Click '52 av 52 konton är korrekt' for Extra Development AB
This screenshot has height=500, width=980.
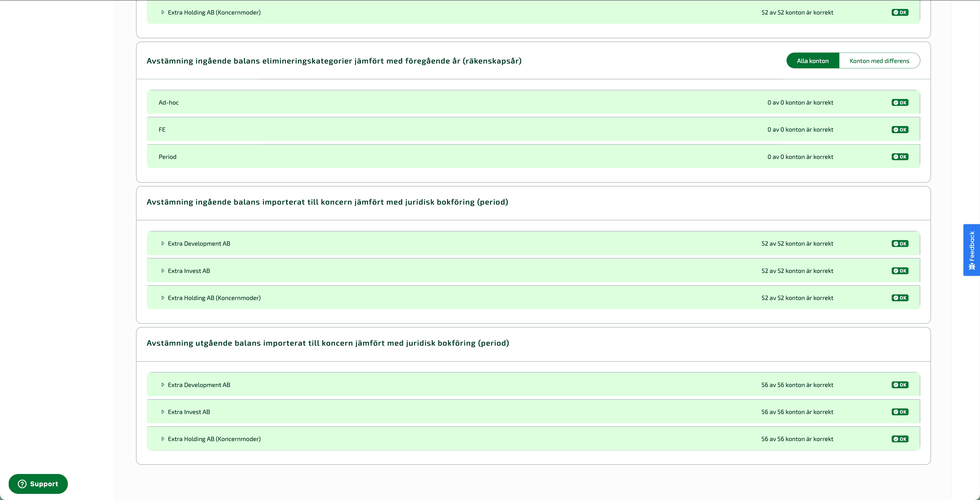797,244
